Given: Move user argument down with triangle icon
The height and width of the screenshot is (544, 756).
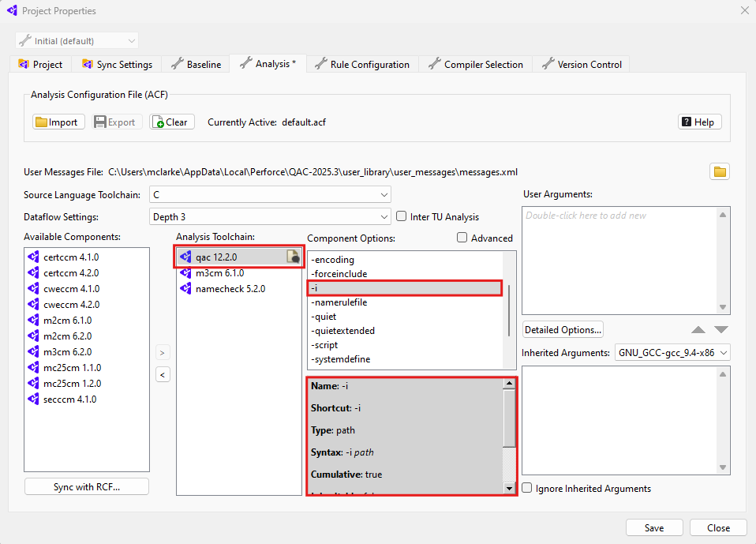Looking at the screenshot, I should pyautogui.click(x=721, y=329).
